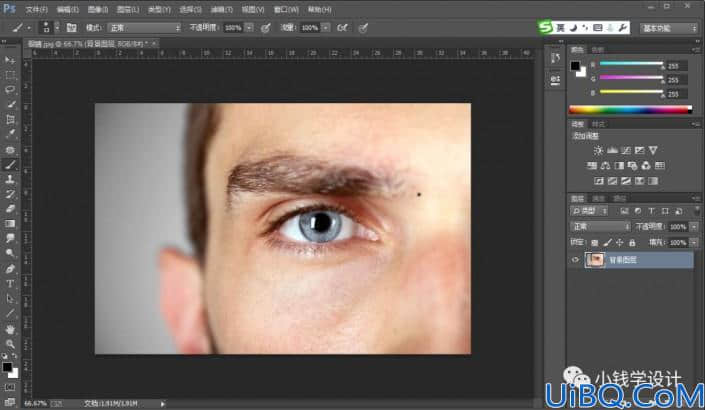Screen dimensions: 705x410
Task: Toggle lock image pixels brush icon
Action: point(607,243)
